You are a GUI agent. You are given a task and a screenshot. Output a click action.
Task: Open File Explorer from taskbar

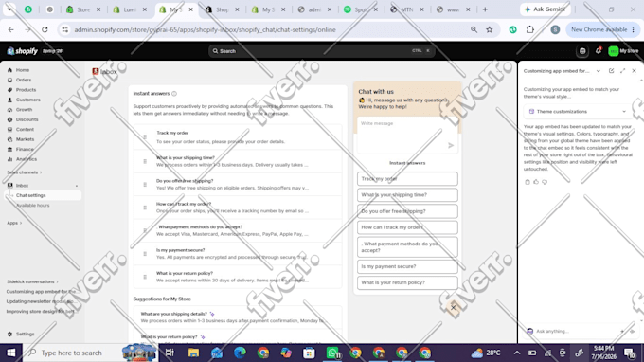193,353
